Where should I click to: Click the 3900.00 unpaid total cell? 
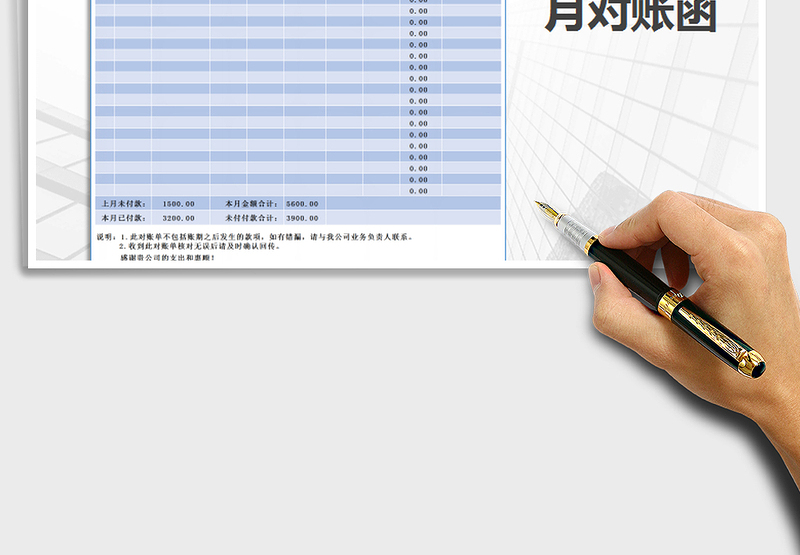point(303,217)
